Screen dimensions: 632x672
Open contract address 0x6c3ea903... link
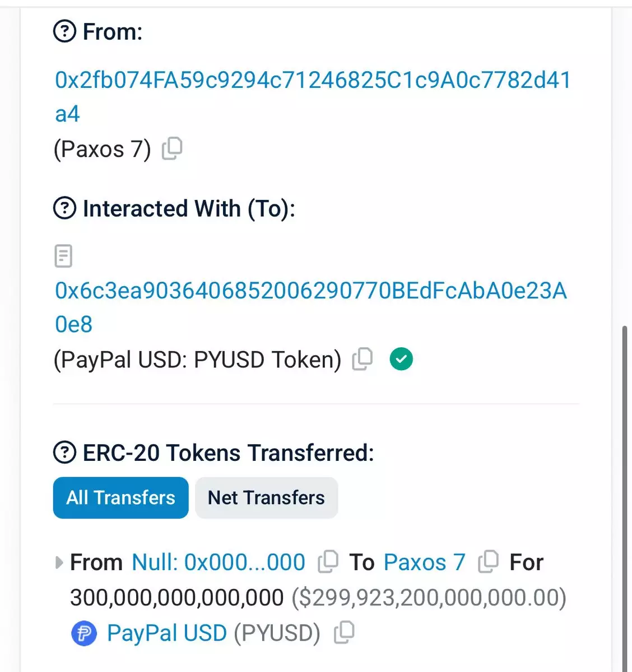coord(310,291)
